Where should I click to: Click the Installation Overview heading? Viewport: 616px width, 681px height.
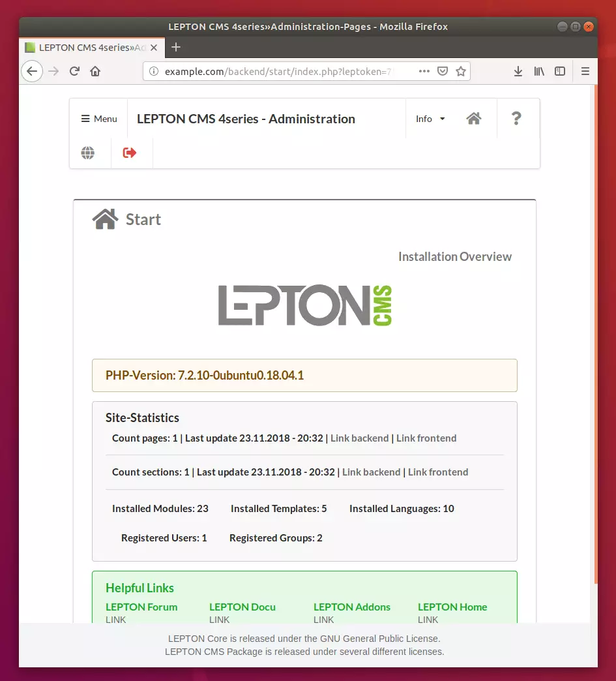455,256
